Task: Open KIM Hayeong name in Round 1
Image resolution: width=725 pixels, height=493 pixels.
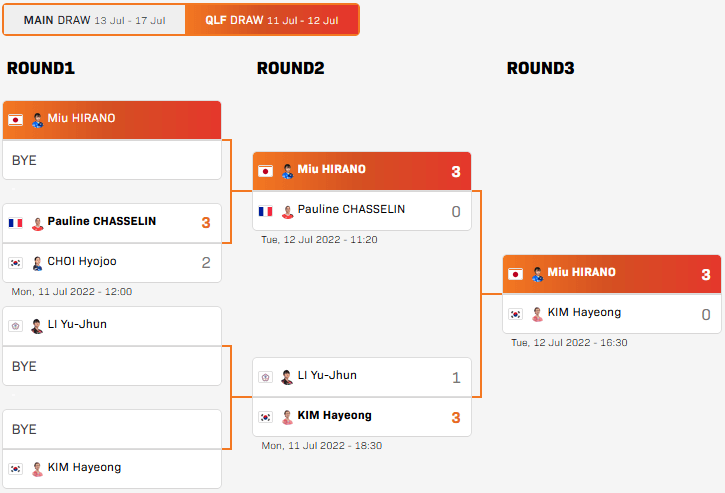Action: coord(84,467)
